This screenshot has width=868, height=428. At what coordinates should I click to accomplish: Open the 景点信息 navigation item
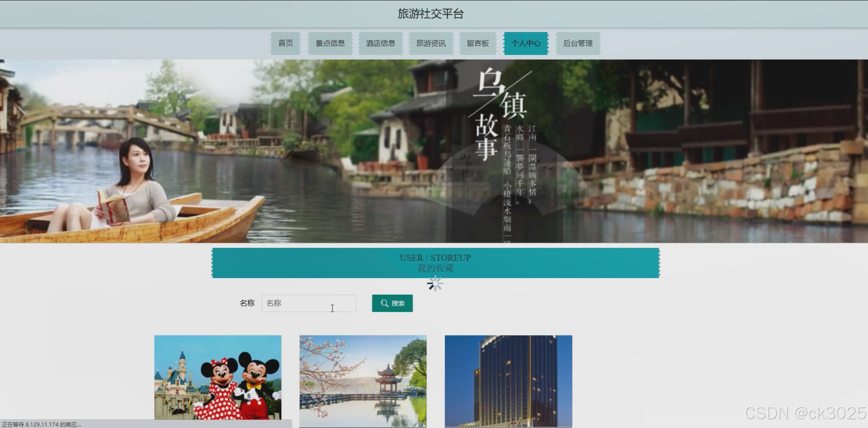click(x=330, y=43)
